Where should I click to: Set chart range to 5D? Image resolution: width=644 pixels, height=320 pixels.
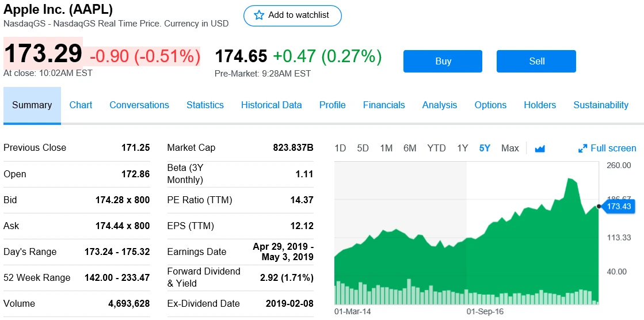363,148
